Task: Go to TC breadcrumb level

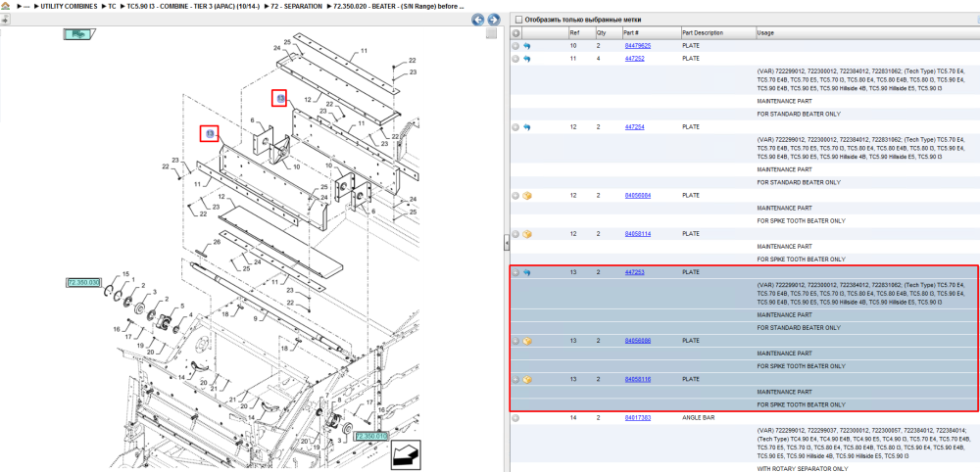Action: click(x=112, y=6)
